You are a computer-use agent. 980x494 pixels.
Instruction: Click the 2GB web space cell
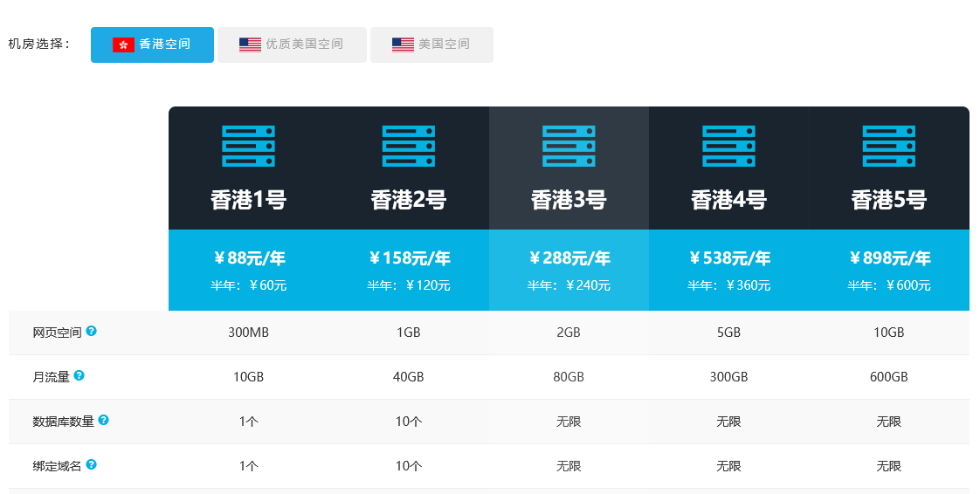pyautogui.click(x=569, y=333)
